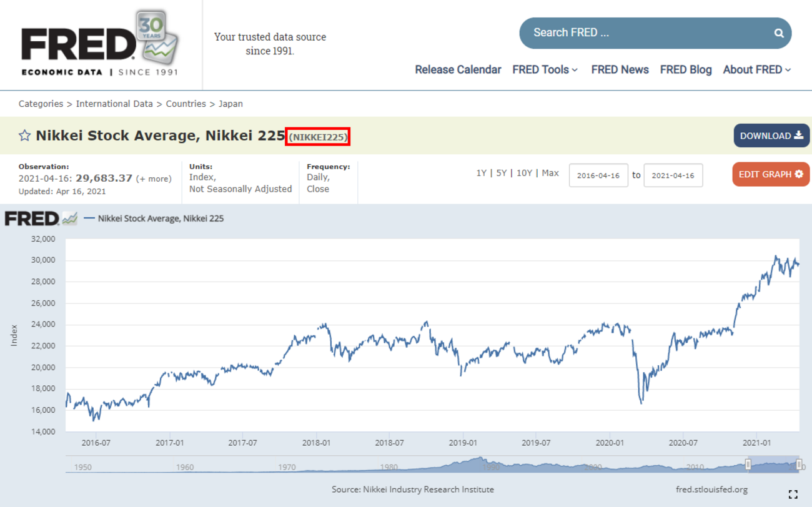
Task: Click the 32,000 y-axis label
Action: click(43, 239)
